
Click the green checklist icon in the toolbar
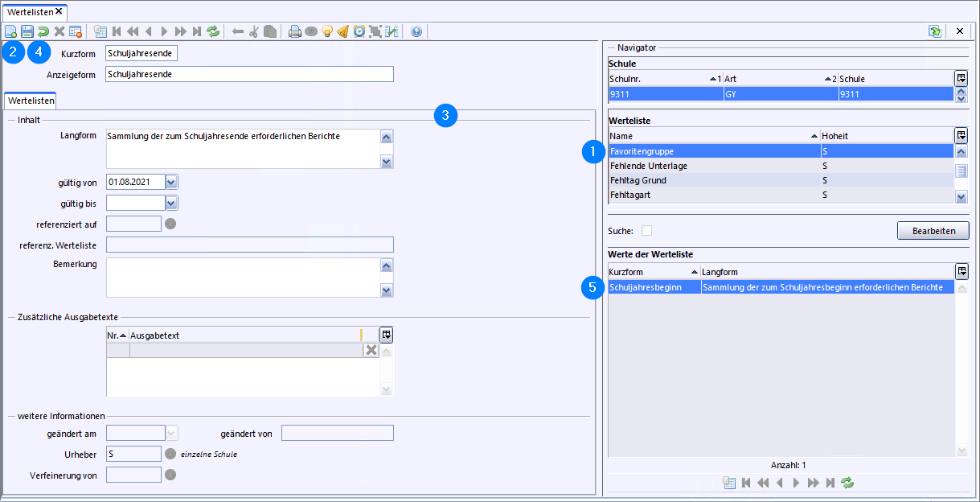[392, 32]
